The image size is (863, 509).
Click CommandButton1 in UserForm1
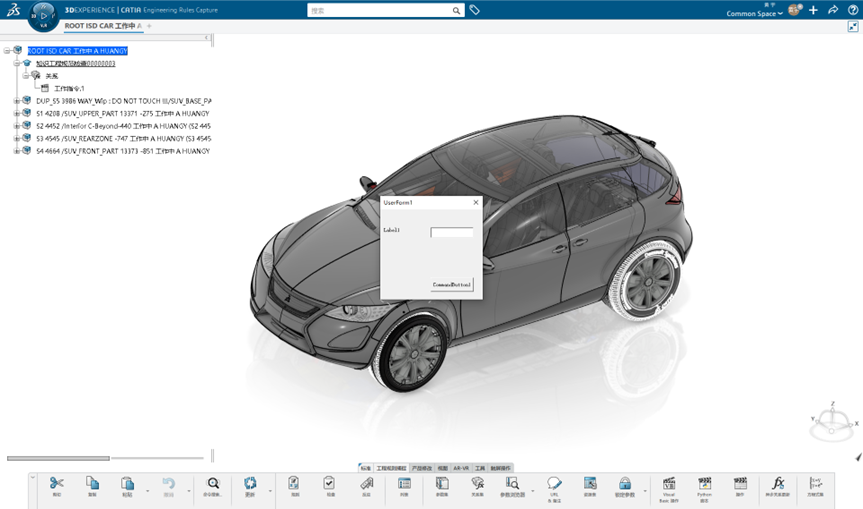[451, 284]
